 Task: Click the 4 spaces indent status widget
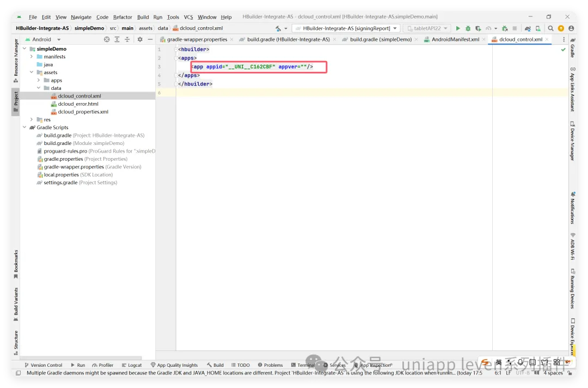(x=553, y=373)
